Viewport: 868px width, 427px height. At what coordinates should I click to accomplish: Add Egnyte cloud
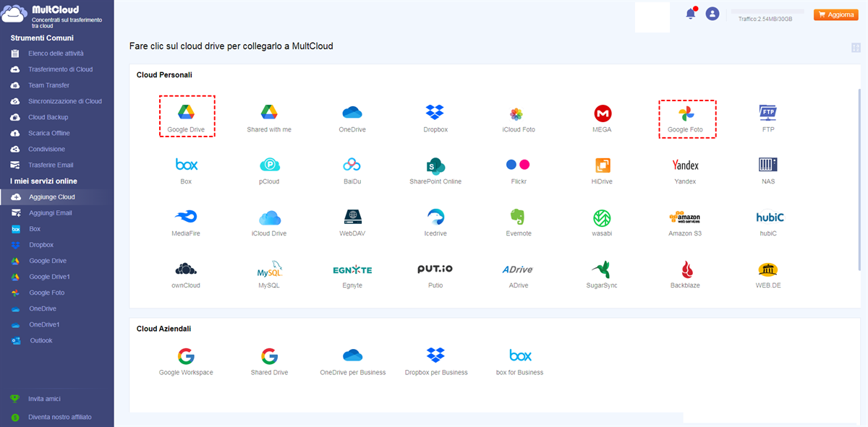pos(352,269)
